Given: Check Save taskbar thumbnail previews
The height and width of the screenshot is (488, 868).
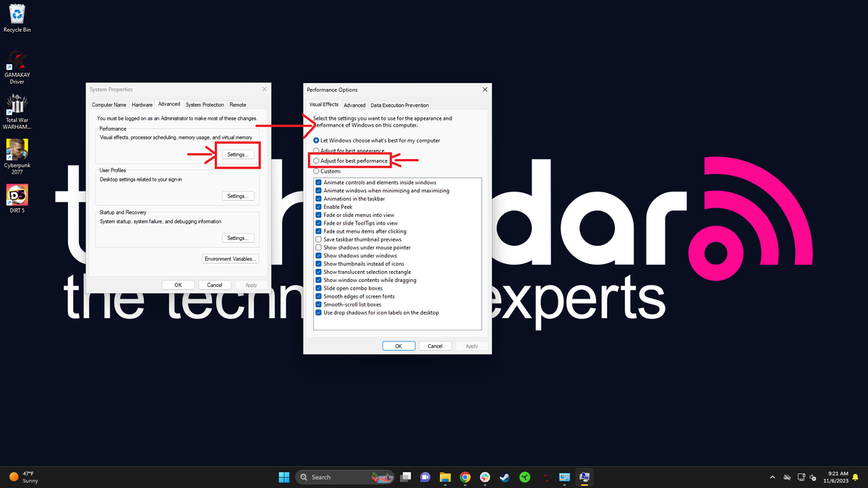Looking at the screenshot, I should (x=318, y=239).
